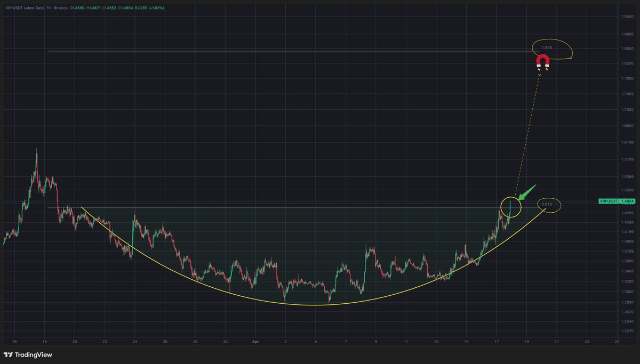Viewport: 640px width, 364px height.
Task: Click date label 18 on time axis
Action: (x=45, y=341)
